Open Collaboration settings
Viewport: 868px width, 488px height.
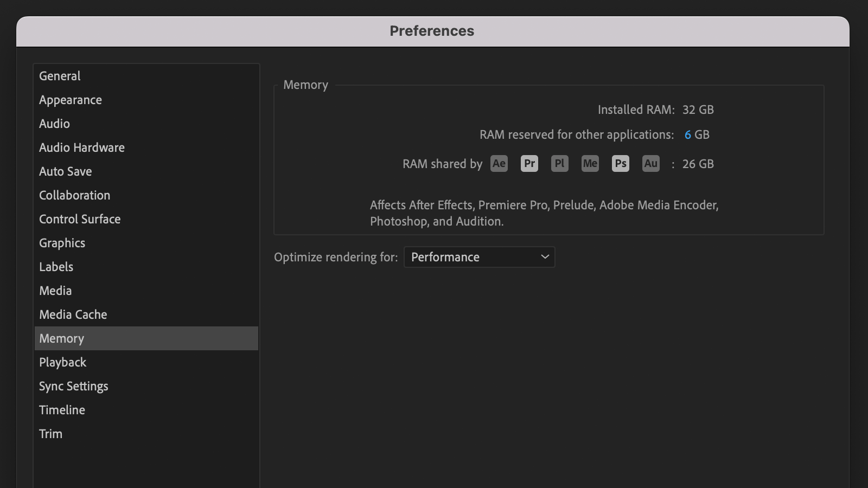click(74, 195)
